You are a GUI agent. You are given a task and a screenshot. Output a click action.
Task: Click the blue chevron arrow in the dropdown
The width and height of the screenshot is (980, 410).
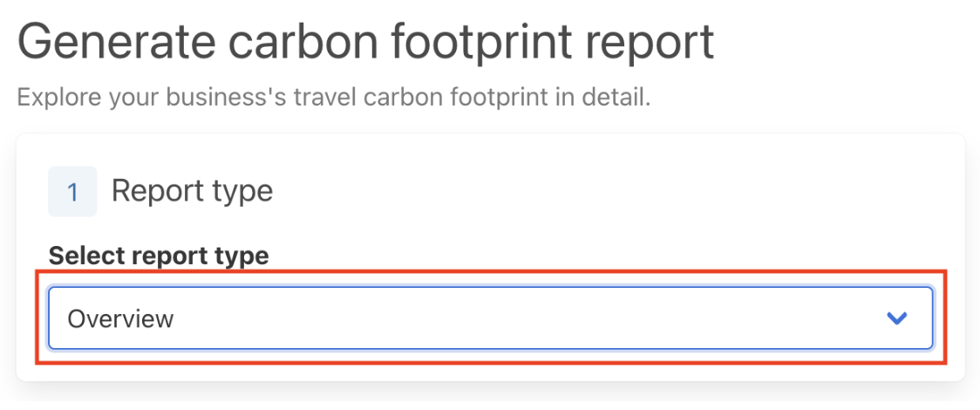pos(896,318)
